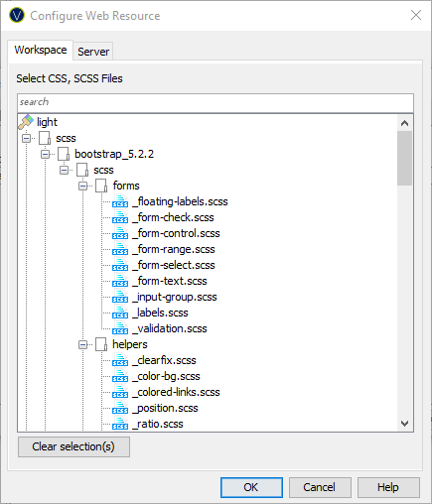Click the Clear selection(s) button
The height and width of the screenshot is (504, 432).
73,446
